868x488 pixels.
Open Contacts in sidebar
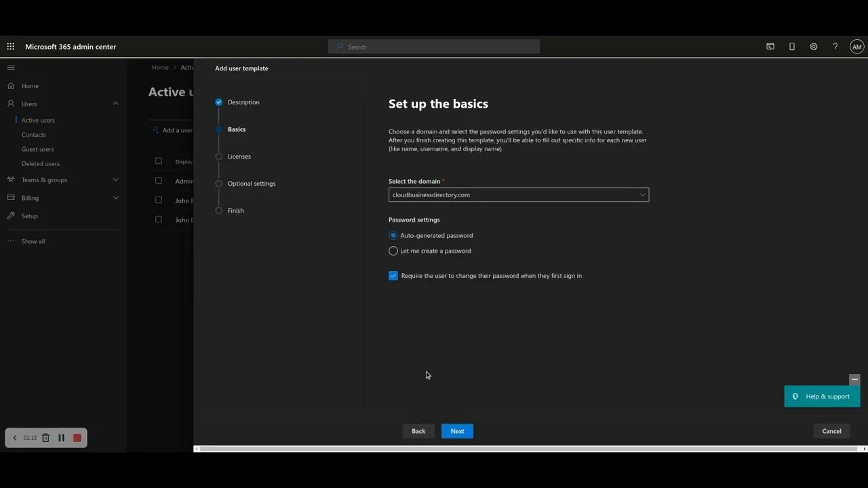coord(34,135)
